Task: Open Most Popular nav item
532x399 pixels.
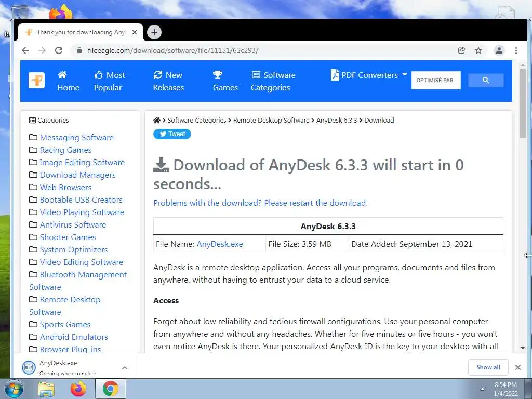Action: point(109,81)
